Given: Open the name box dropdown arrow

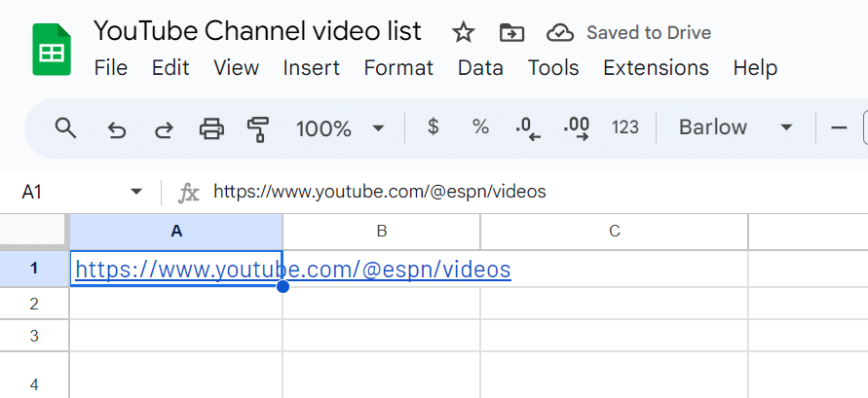Looking at the screenshot, I should coord(136,192).
